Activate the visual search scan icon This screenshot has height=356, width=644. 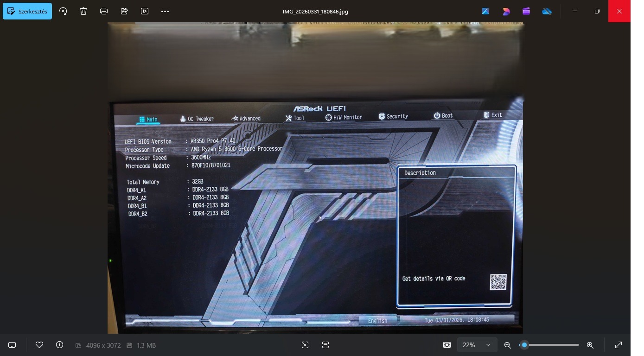tap(305, 345)
